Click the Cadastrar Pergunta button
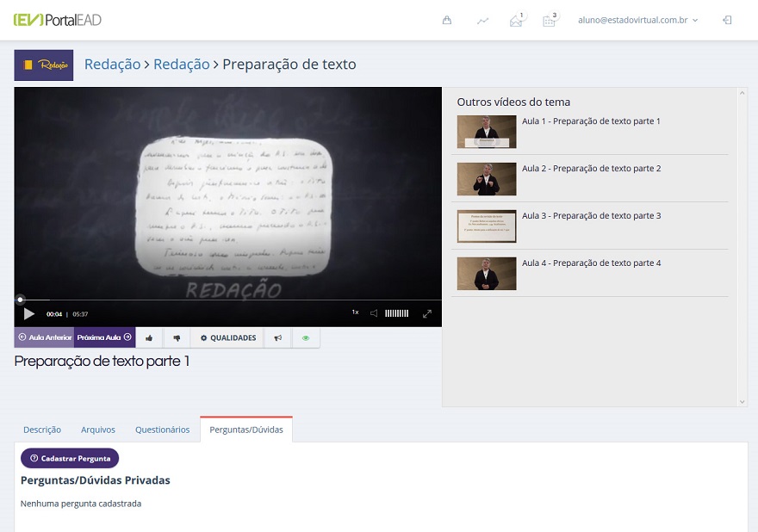The height and width of the screenshot is (532, 758). coord(70,459)
